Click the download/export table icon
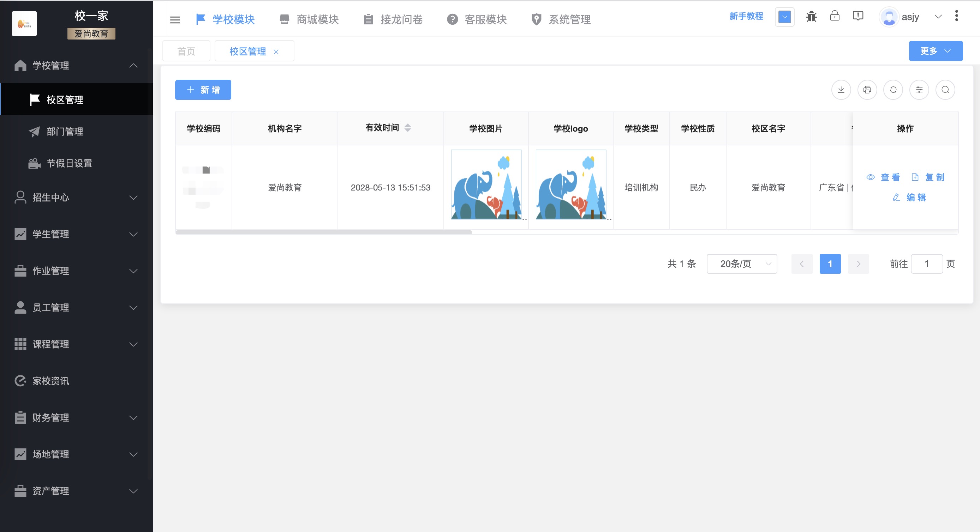The image size is (980, 532). (x=841, y=90)
